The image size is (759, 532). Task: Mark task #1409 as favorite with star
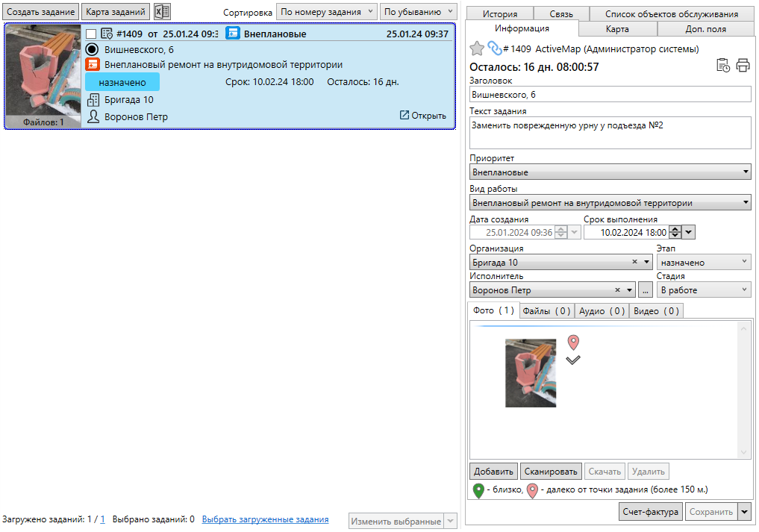point(477,48)
